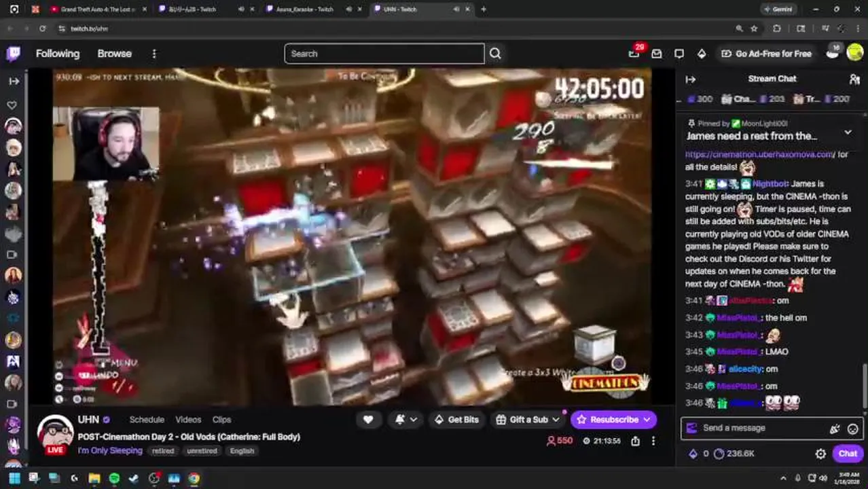Open the chat community users list
The height and width of the screenshot is (489, 868).
[854, 79]
